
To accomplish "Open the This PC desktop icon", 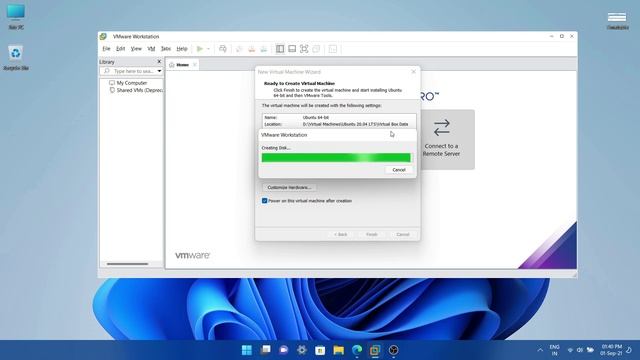I will point(16,16).
